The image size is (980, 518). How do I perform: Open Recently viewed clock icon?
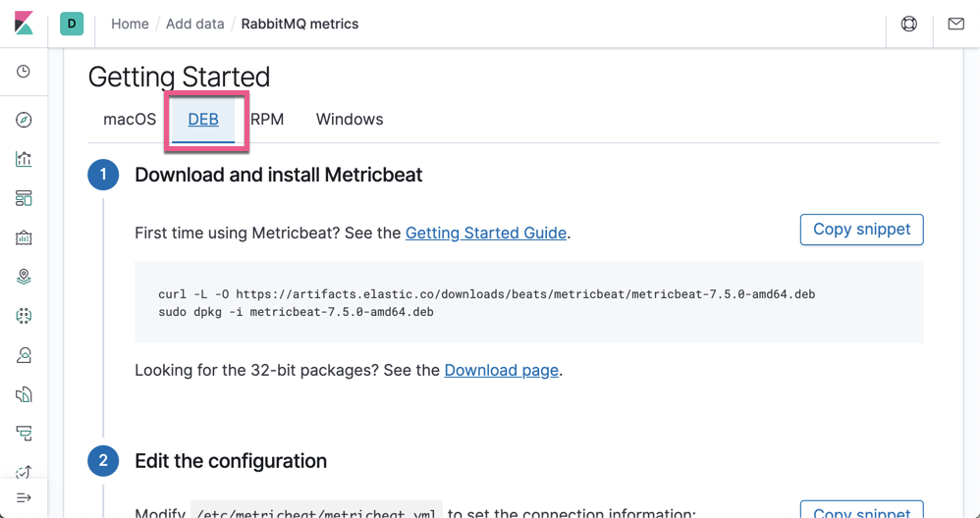tap(24, 72)
